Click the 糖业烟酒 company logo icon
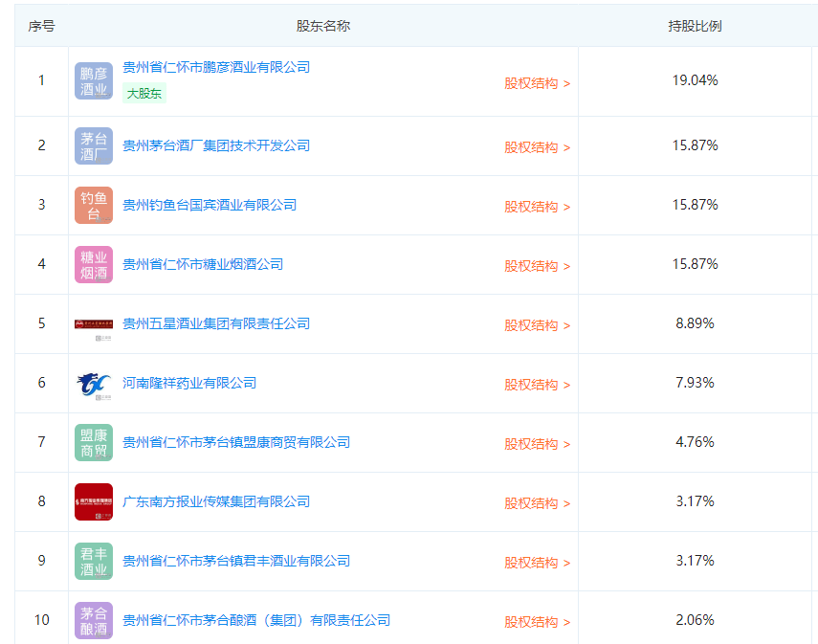The width and height of the screenshot is (818, 644). pos(94,265)
